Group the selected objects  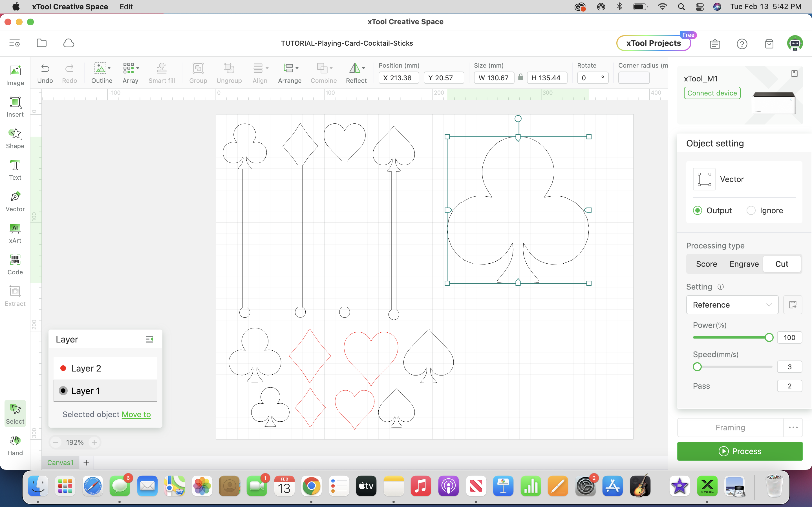pos(198,72)
